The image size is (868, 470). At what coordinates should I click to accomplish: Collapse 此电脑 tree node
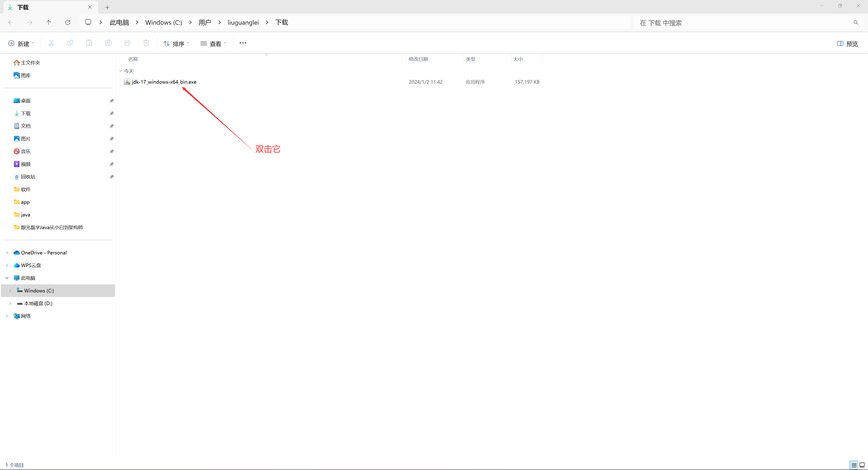pyautogui.click(x=7, y=278)
